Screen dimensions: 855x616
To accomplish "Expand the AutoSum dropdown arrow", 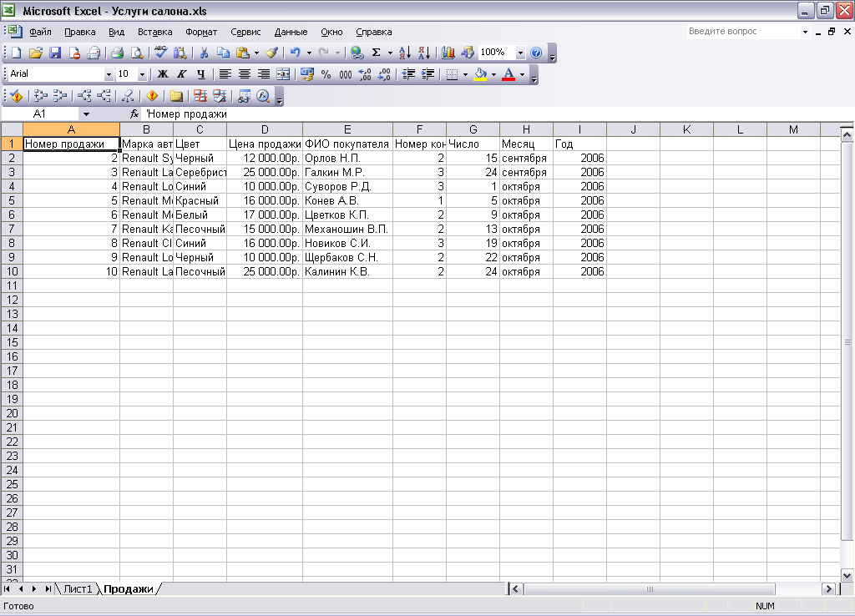I will [x=389, y=53].
